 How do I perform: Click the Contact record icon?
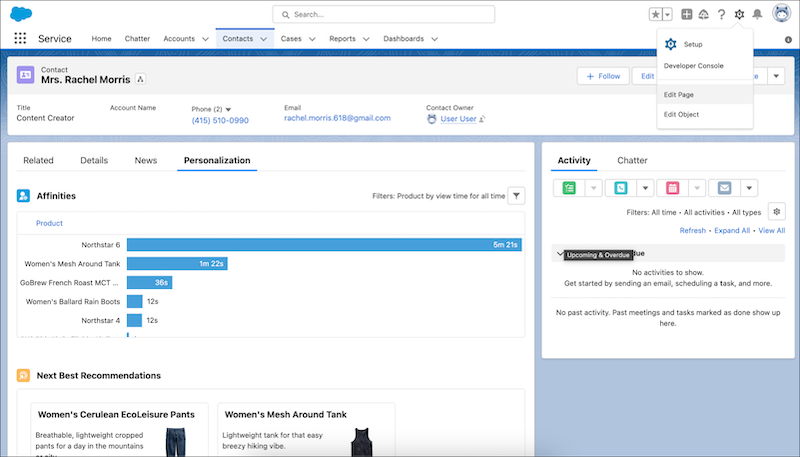pos(25,74)
